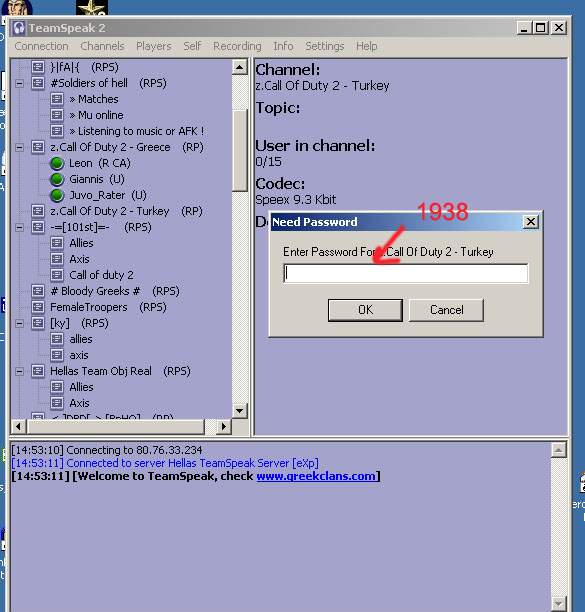Click the channel icon beside }|fA|{

[x=38, y=67]
